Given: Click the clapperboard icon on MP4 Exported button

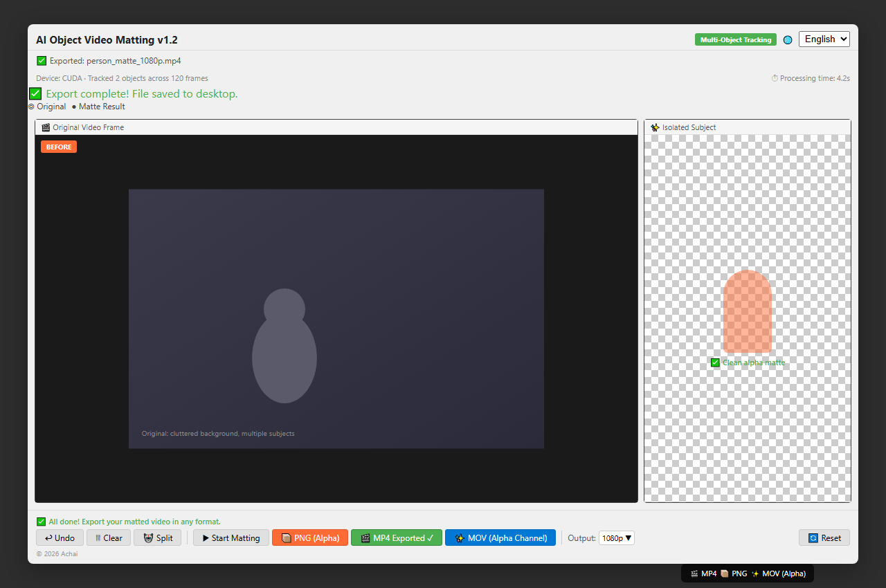Looking at the screenshot, I should click(x=365, y=538).
